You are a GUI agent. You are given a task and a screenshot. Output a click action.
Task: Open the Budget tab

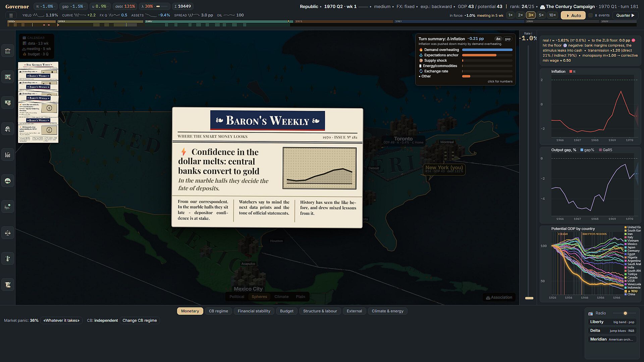[287, 311]
